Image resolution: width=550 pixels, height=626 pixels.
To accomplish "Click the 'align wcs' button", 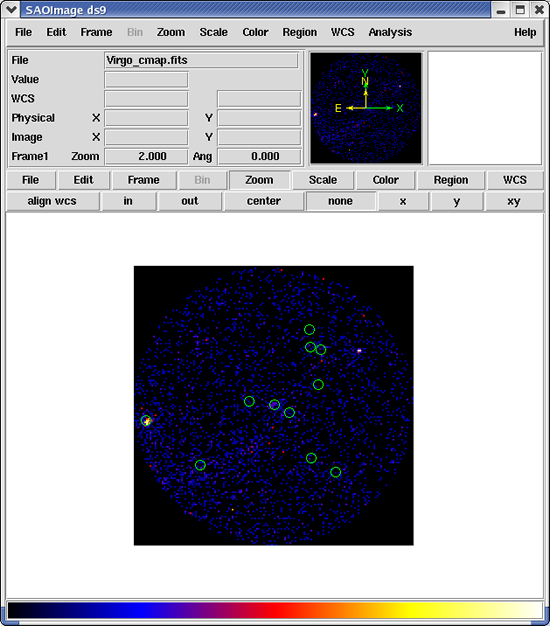I will pos(52,201).
